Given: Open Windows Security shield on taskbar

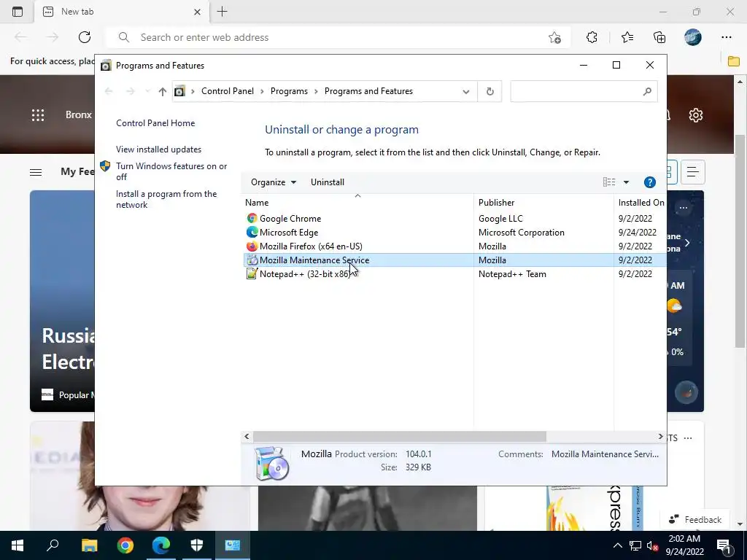Looking at the screenshot, I should point(197,545).
